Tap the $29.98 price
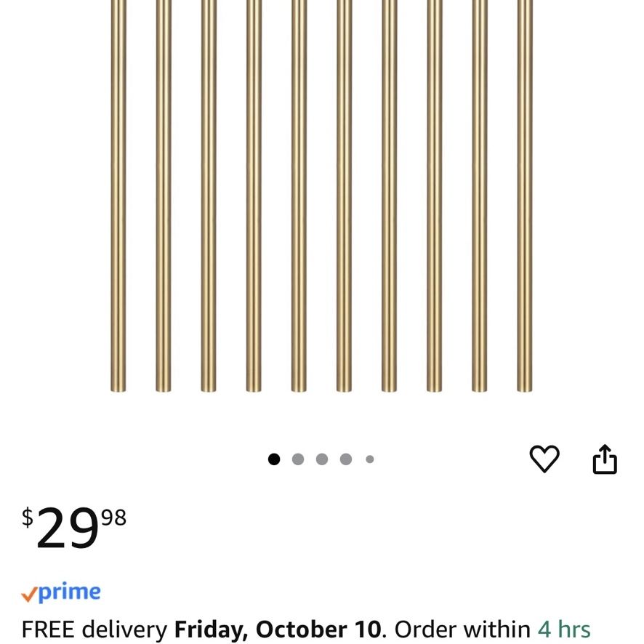This screenshot has height=644, width=644. tap(74, 528)
